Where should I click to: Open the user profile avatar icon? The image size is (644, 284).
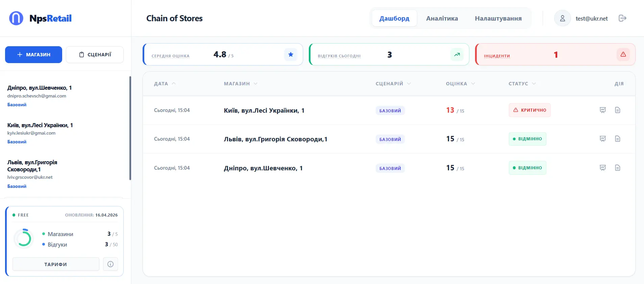click(562, 18)
